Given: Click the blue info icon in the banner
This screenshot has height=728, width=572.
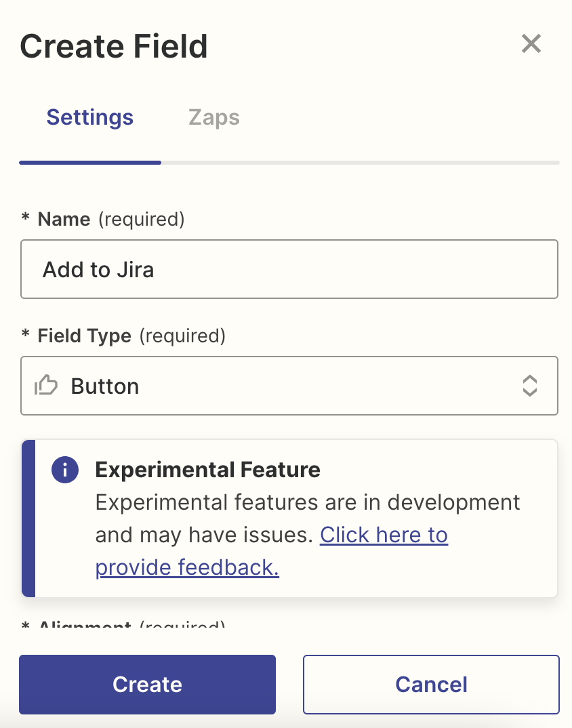Looking at the screenshot, I should pyautogui.click(x=65, y=469).
